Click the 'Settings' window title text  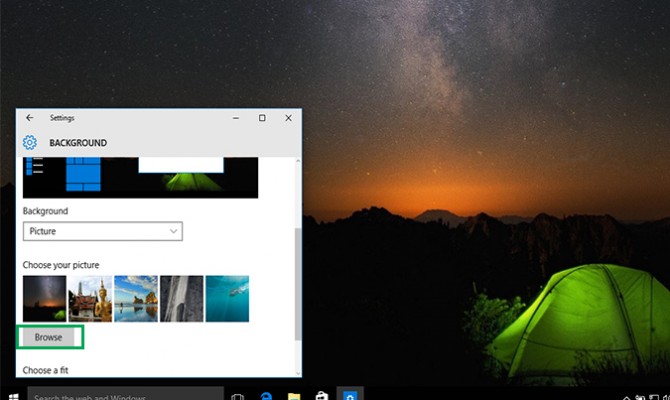(62, 118)
